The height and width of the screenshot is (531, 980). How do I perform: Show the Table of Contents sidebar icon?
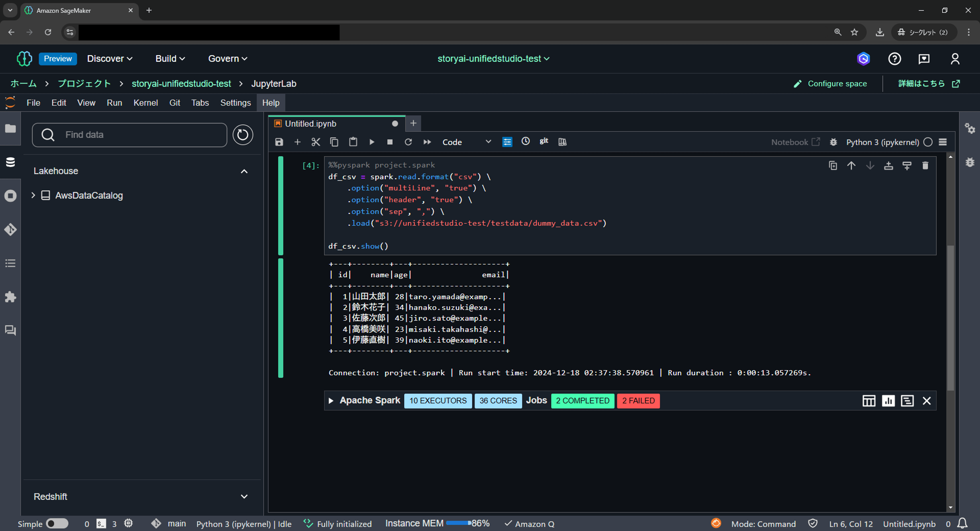coord(10,263)
